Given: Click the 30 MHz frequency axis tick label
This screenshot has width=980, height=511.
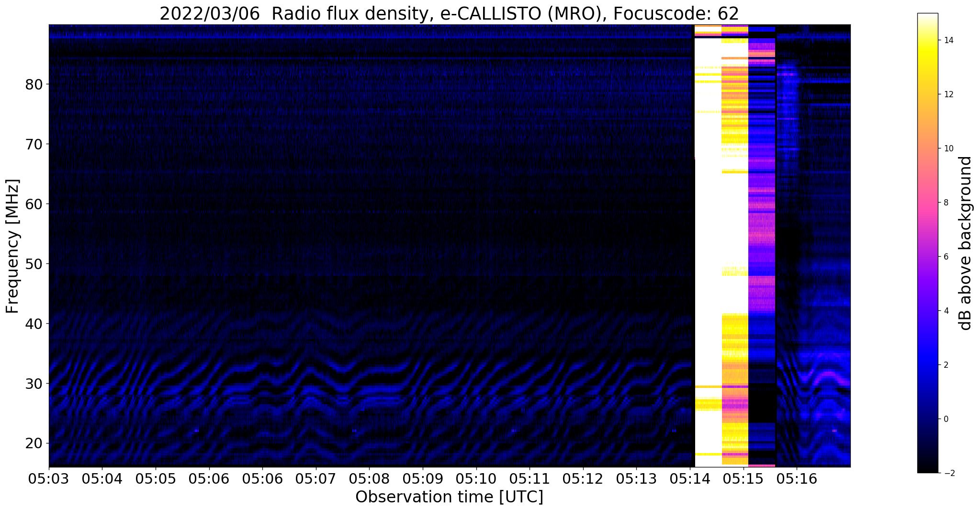Looking at the screenshot, I should click(x=34, y=383).
